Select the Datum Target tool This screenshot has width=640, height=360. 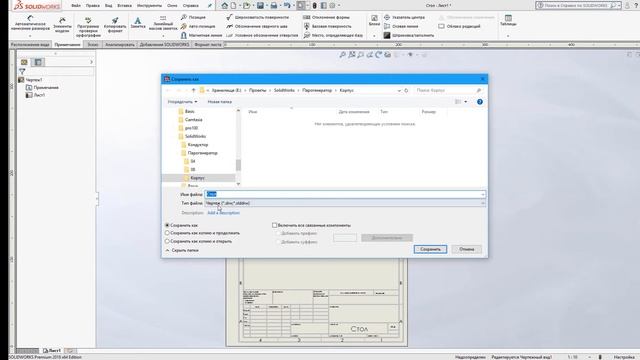tap(333, 36)
